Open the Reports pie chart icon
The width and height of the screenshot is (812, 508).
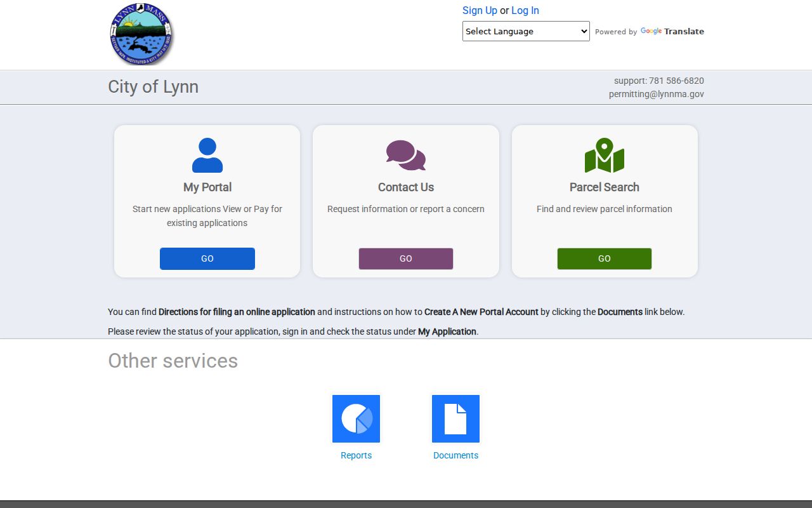pos(356,418)
